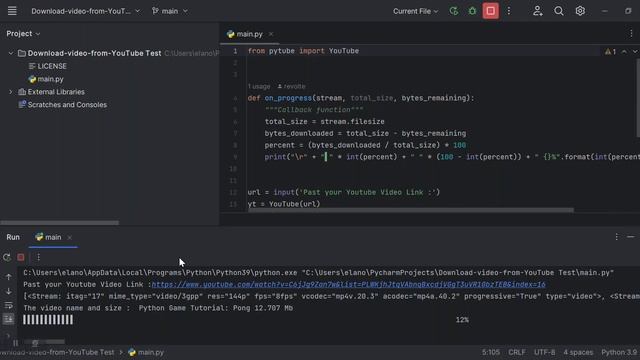The height and width of the screenshot is (360, 640).
Task: Collapse the Download-video-from-YouTube Test folder
Action: coord(11,53)
